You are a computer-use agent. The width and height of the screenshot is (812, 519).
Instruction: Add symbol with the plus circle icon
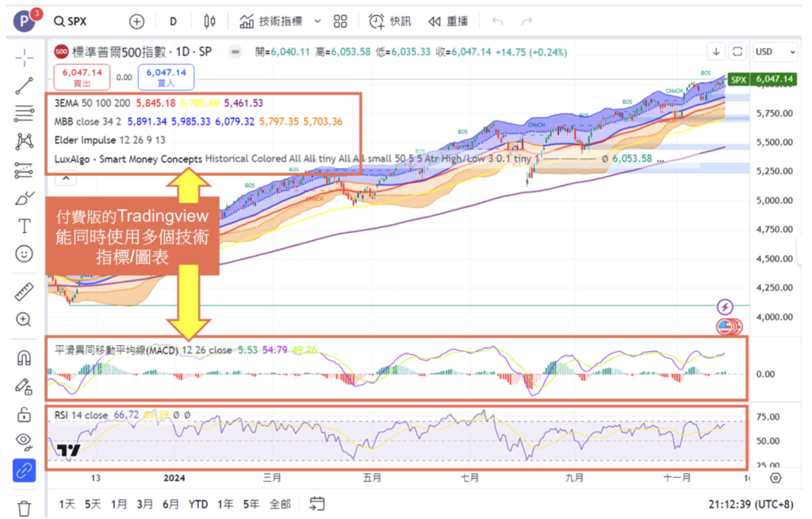pos(136,21)
